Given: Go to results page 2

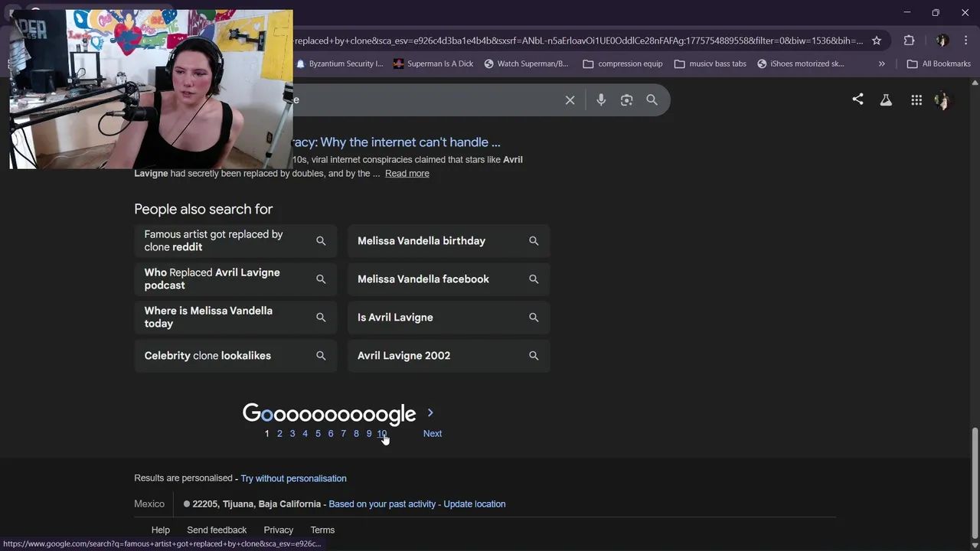Looking at the screenshot, I should point(279,434).
